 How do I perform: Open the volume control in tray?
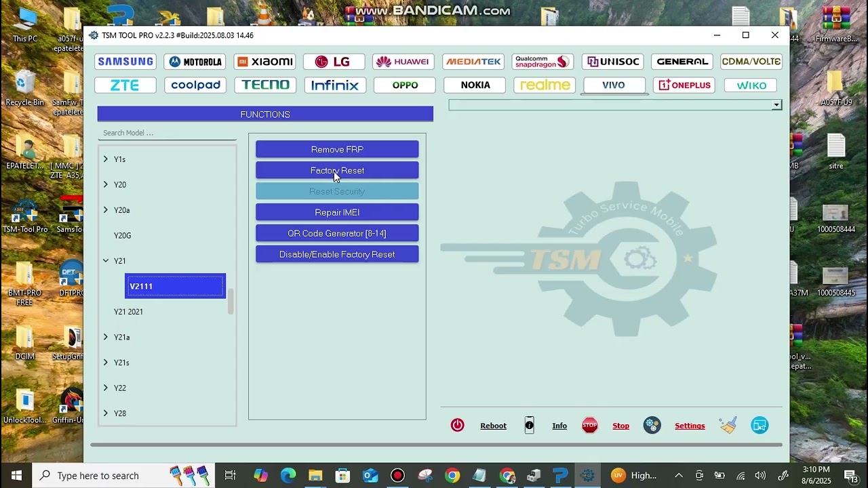point(760,475)
